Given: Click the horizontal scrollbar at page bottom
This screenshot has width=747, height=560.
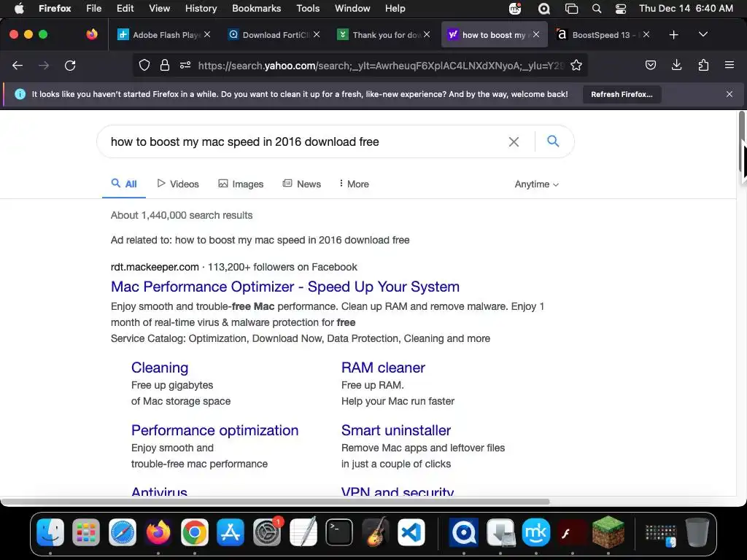Looking at the screenshot, I should point(275,502).
